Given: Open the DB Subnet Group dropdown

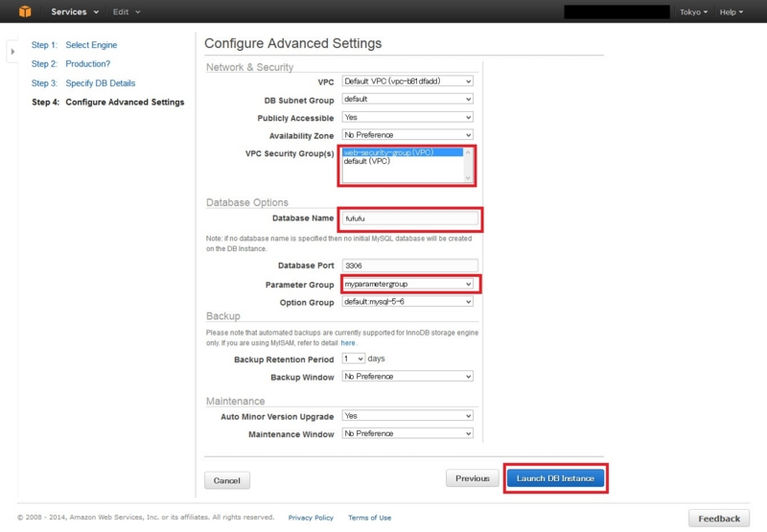Looking at the screenshot, I should click(x=407, y=99).
